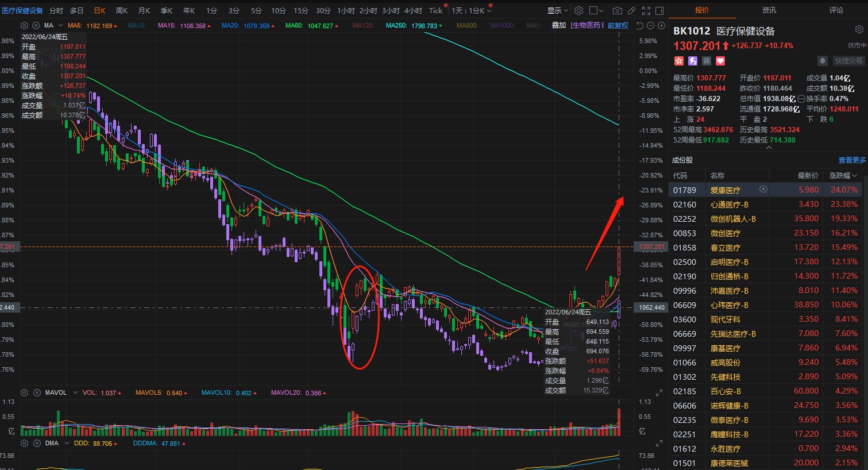Click 查看更多 to view more constituents
868x470 pixels.
pyautogui.click(x=852, y=160)
